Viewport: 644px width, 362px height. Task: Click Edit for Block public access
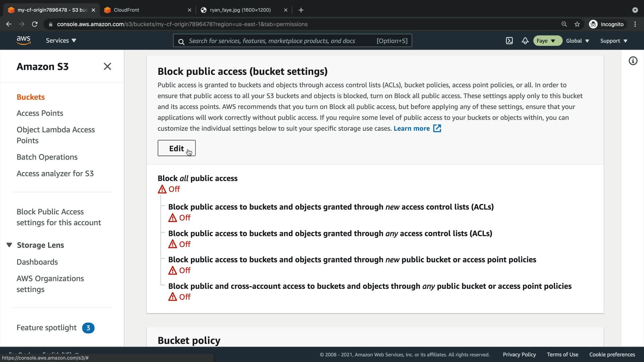click(176, 148)
